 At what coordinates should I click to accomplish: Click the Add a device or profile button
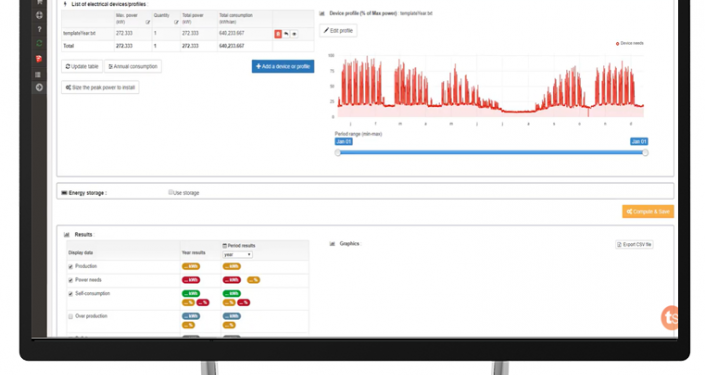coord(283,67)
